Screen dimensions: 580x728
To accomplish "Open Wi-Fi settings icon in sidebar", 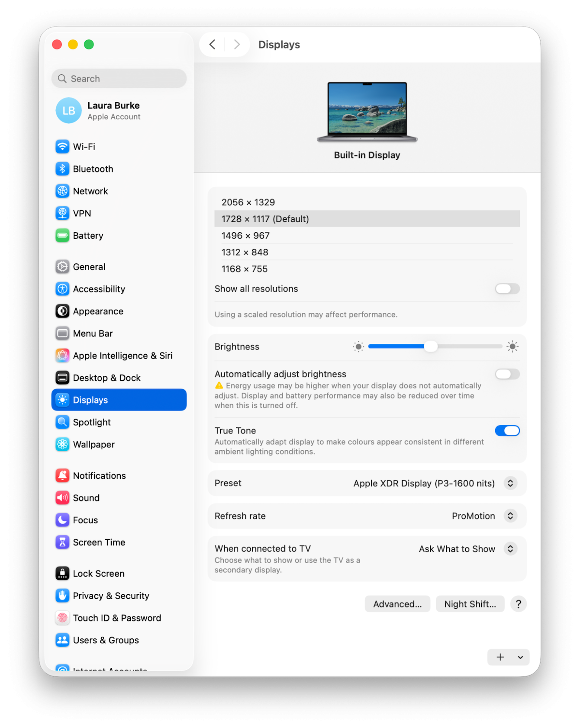I will [x=62, y=147].
